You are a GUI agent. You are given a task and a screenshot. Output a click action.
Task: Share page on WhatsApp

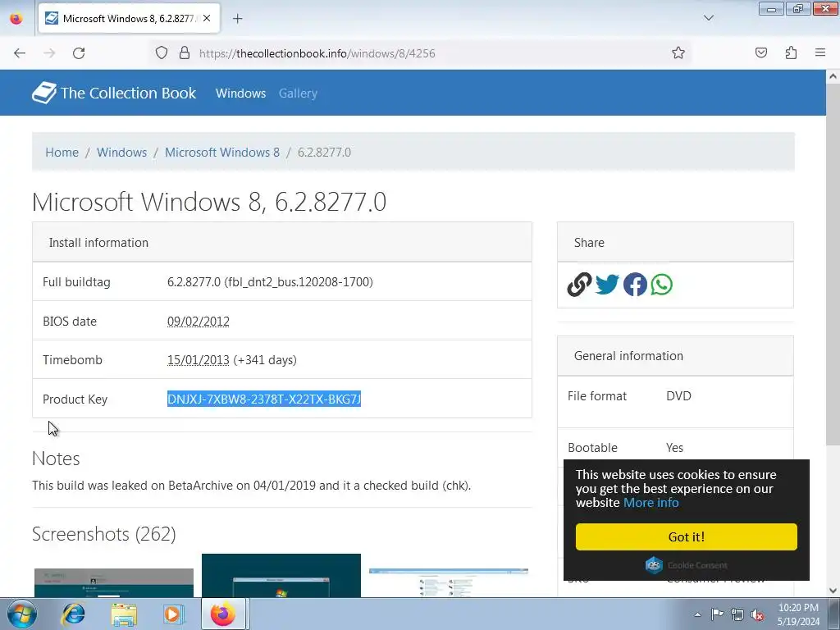click(x=662, y=285)
